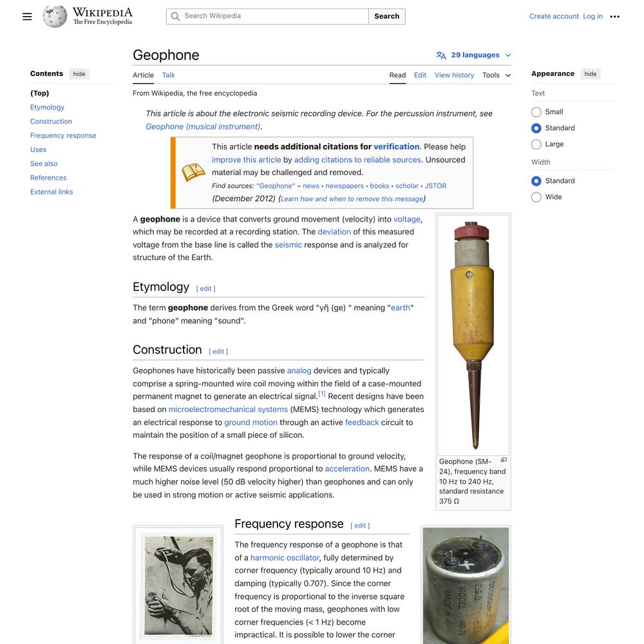Select Small text size
This screenshot has width=644, height=644.
(x=536, y=112)
